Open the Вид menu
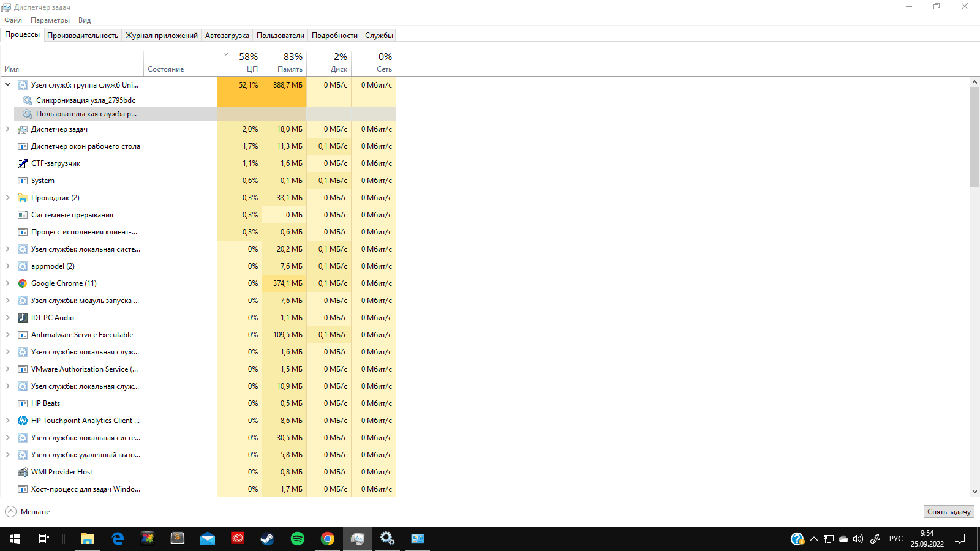The height and width of the screenshot is (551, 980). pyautogui.click(x=85, y=20)
